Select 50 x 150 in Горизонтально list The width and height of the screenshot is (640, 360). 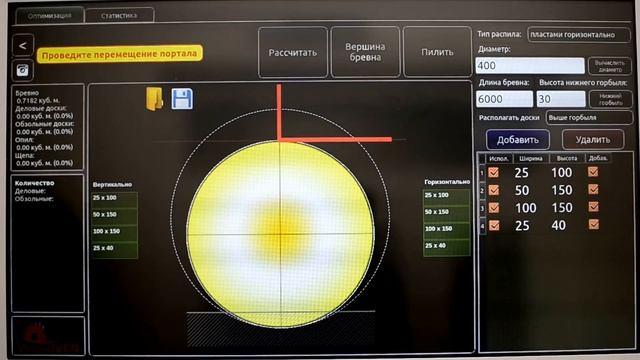(447, 214)
